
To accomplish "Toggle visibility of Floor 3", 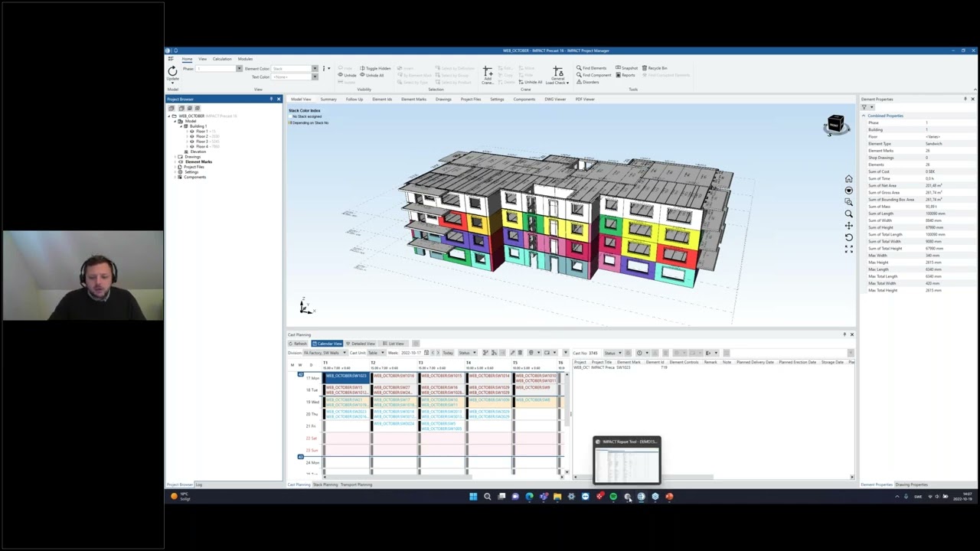I will coord(192,142).
